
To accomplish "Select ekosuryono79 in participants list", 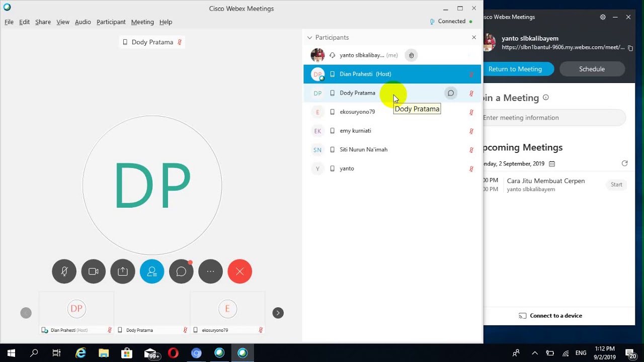I will tap(392, 112).
